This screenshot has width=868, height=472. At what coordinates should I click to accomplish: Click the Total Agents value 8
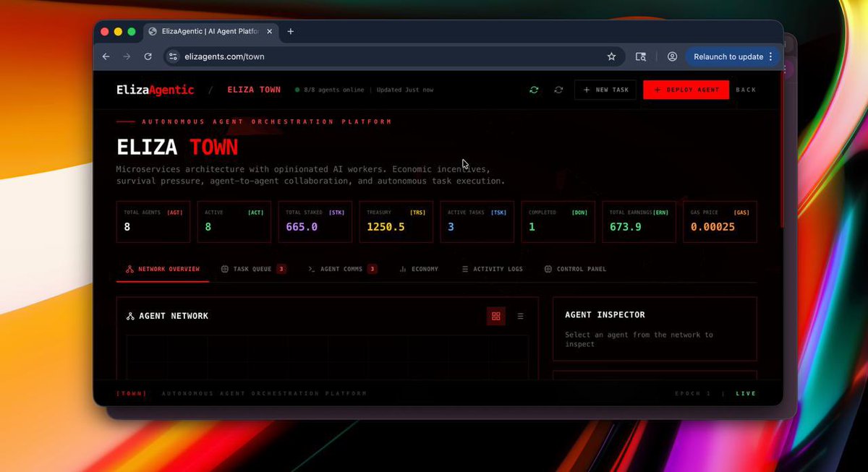[127, 227]
